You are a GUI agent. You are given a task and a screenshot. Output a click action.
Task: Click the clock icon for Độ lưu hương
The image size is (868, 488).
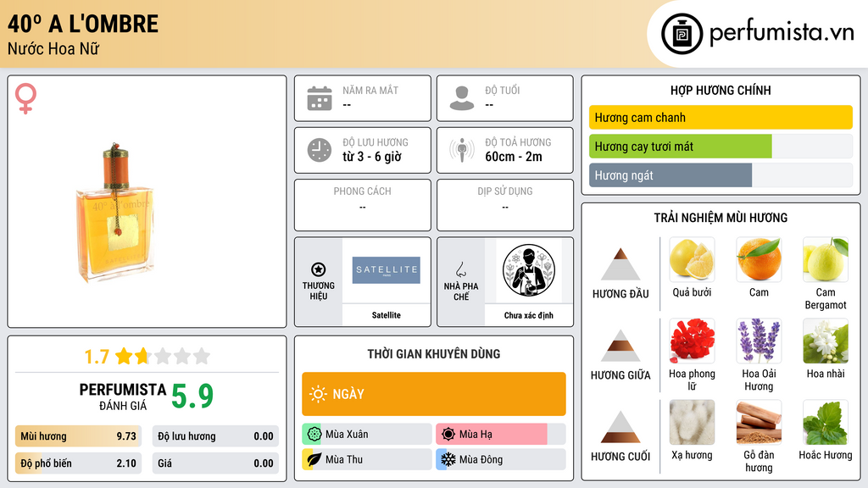(x=320, y=150)
